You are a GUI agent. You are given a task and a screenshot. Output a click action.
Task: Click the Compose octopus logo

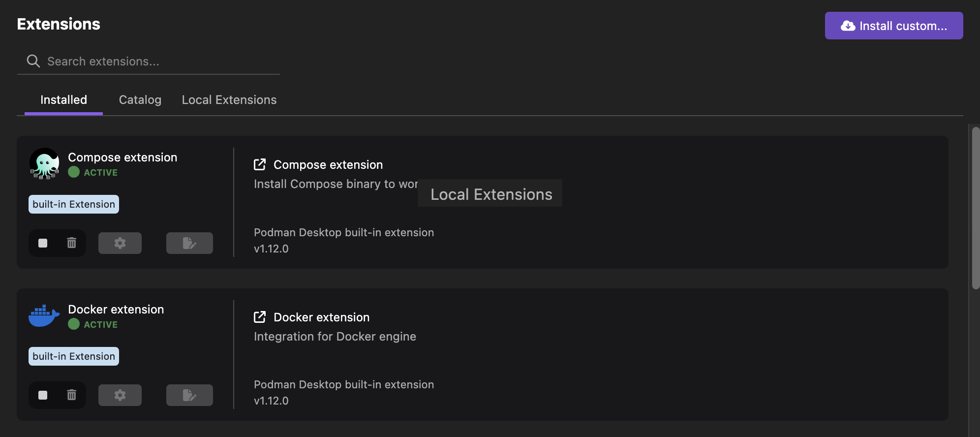[44, 164]
